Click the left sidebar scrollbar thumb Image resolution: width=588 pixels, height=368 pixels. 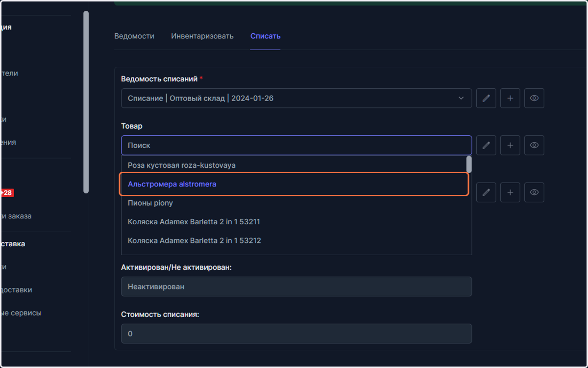tap(86, 102)
